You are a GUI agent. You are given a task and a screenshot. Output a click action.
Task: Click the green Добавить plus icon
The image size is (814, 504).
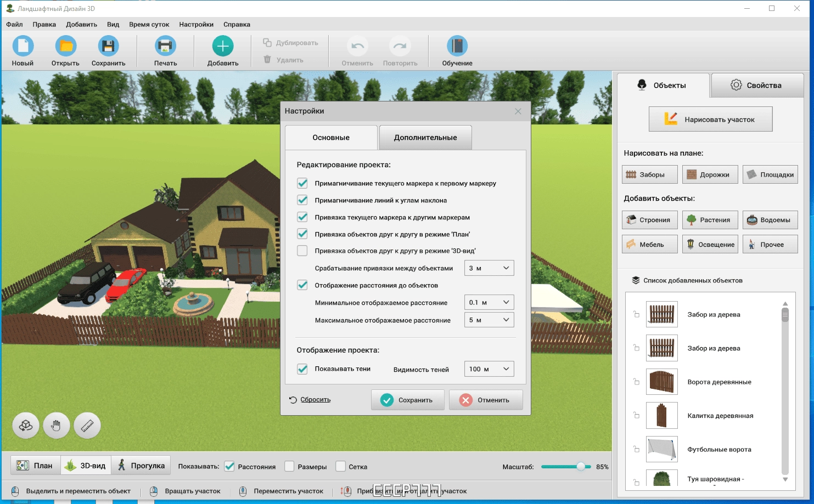point(223,46)
